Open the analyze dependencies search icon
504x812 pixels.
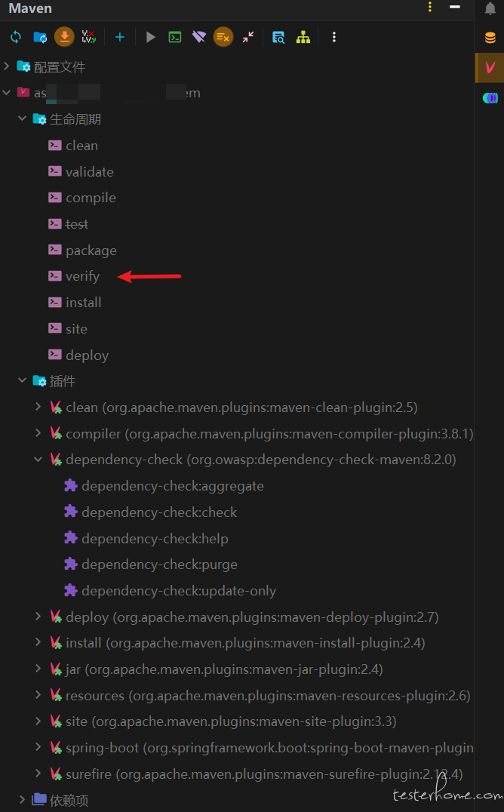click(x=278, y=37)
